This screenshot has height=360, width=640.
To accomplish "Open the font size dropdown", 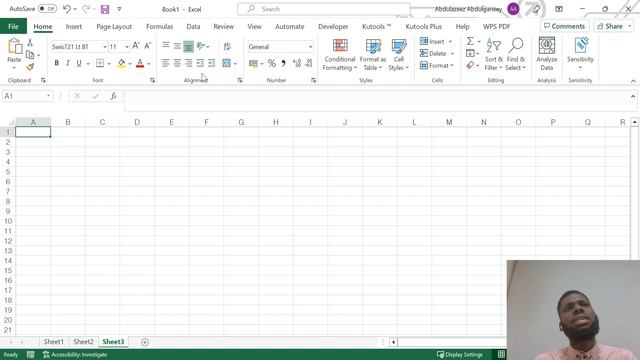I will click(127, 47).
